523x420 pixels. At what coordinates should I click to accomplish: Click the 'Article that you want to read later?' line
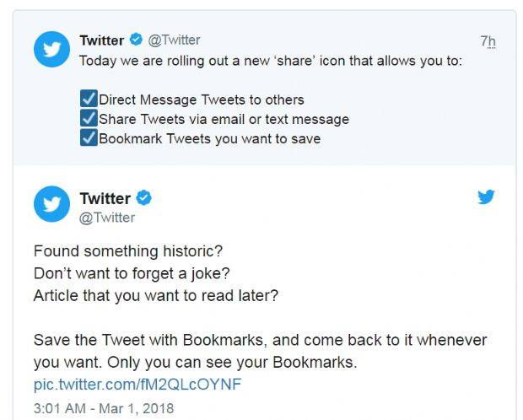pos(156,295)
